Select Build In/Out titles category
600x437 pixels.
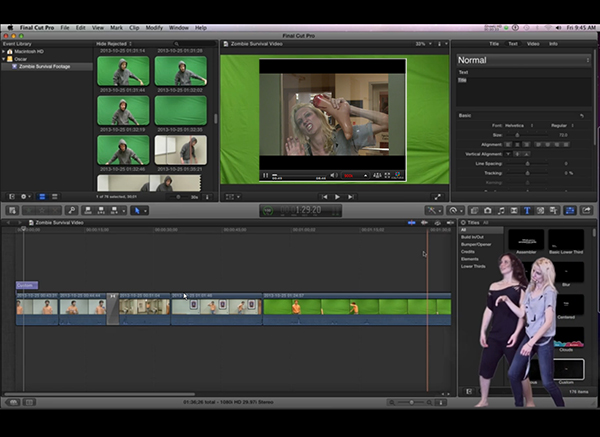coord(472,237)
